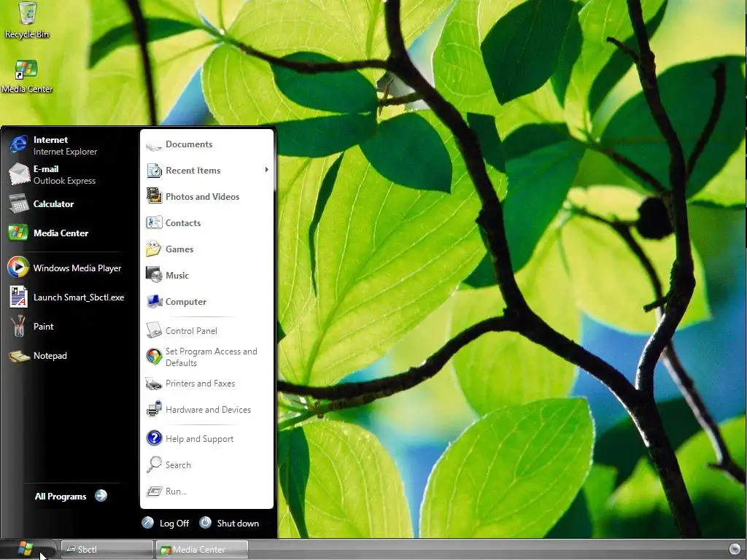Click "Outlook Express" subtitle text
This screenshot has height=560, width=747.
(x=64, y=181)
